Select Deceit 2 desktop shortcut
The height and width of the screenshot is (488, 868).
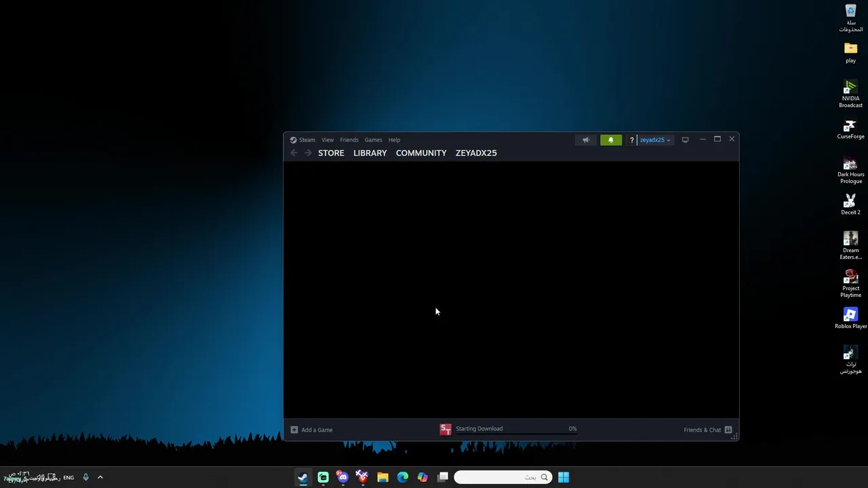pyautogui.click(x=850, y=205)
